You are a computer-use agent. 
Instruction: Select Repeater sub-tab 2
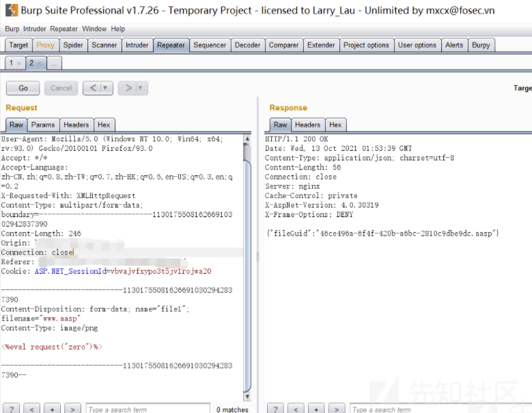coord(31,63)
